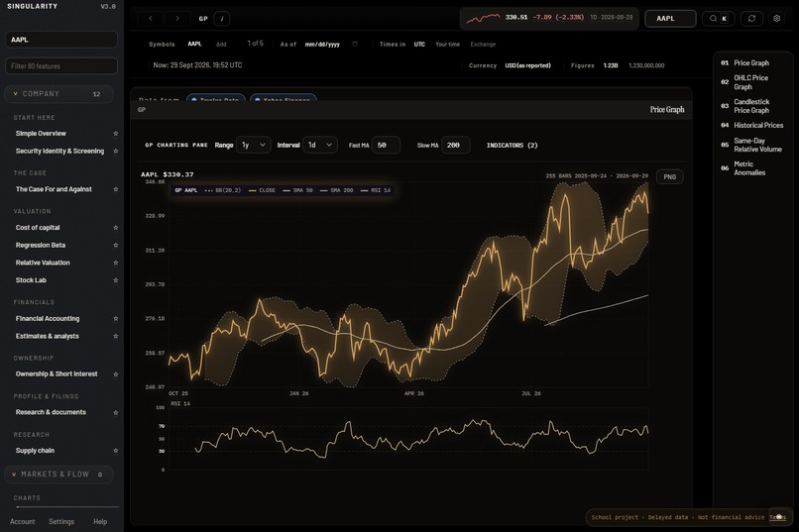Open settings gear in the top bar
The image size is (799, 532).
776,18
